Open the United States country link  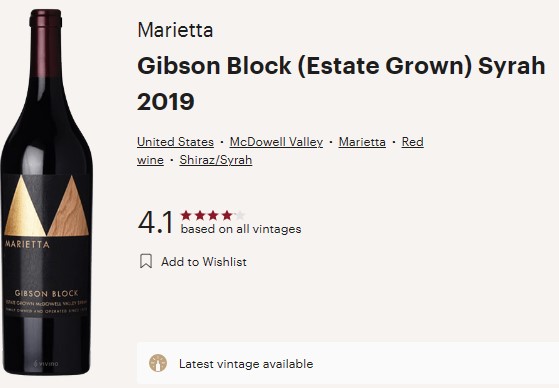tap(175, 142)
